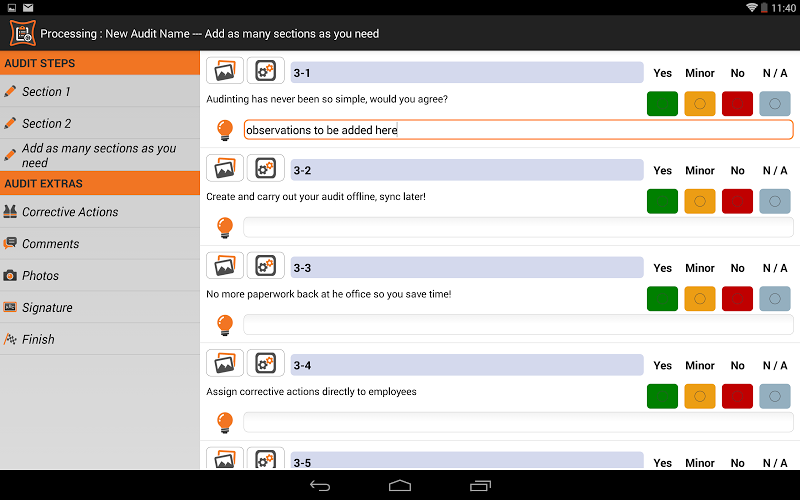This screenshot has height=500, width=800.
Task: Focus empty observations field for question 3-4
Action: 518,422
